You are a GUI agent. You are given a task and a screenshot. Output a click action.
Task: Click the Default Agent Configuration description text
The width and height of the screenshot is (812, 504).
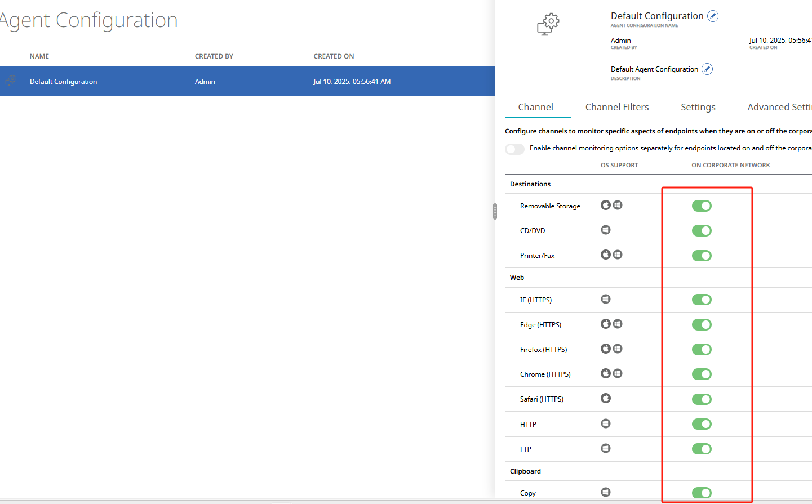(x=654, y=69)
